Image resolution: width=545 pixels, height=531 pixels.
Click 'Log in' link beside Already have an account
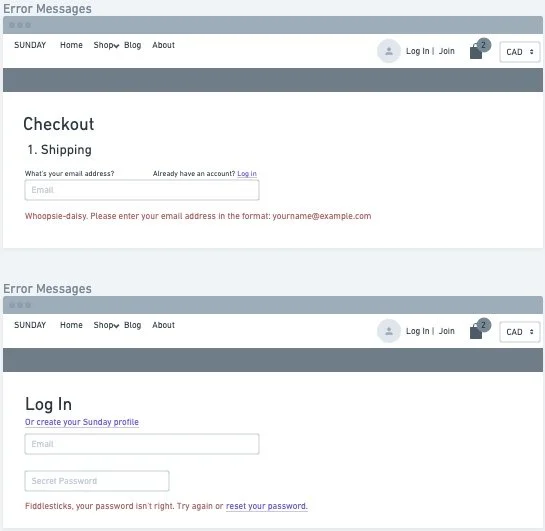(247, 173)
